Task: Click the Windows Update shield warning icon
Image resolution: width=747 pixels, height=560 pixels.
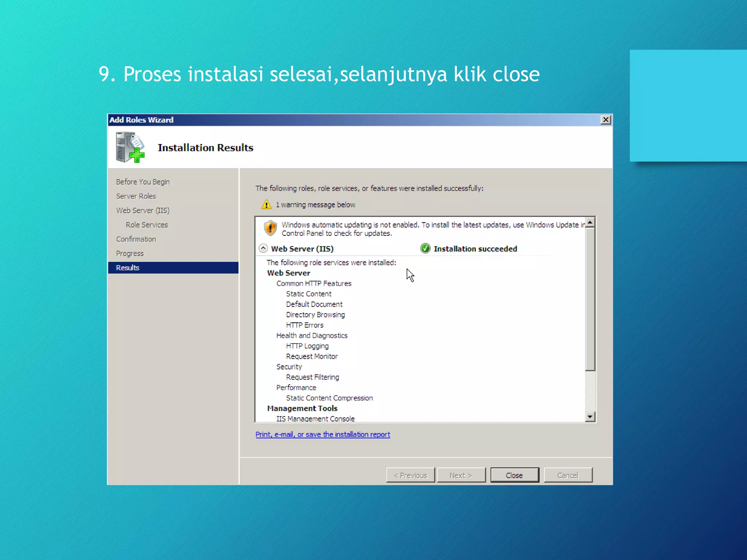Action: point(270,228)
